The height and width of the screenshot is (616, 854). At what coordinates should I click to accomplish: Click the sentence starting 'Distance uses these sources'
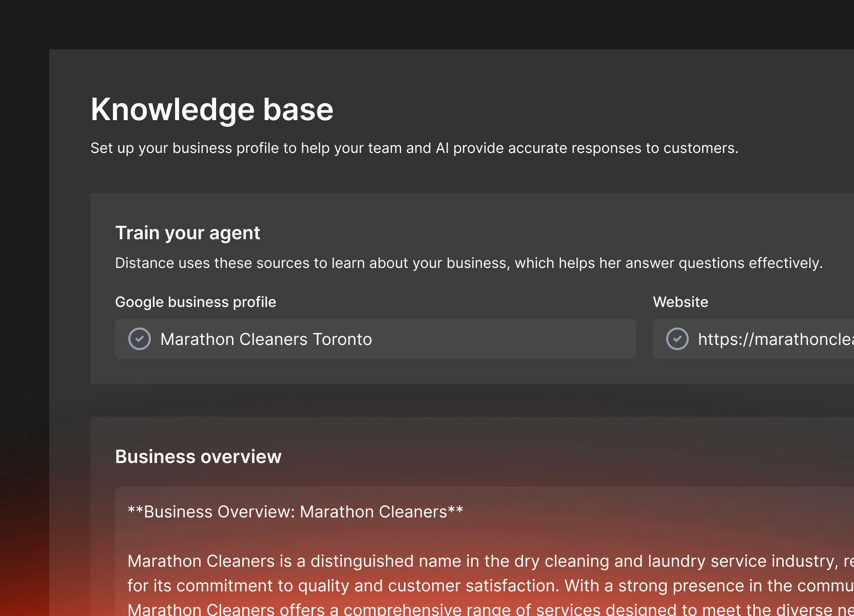point(469,263)
